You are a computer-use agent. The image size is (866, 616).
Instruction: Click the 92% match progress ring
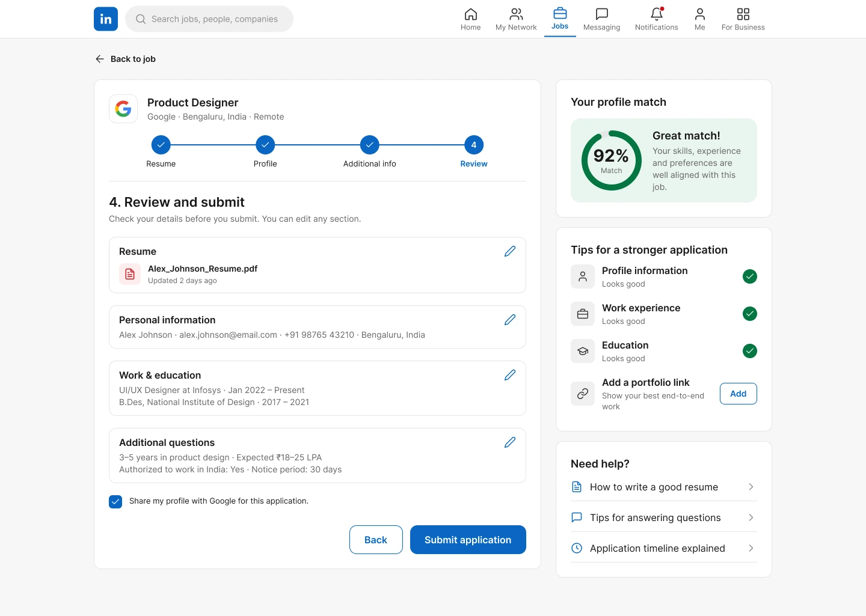612,160
